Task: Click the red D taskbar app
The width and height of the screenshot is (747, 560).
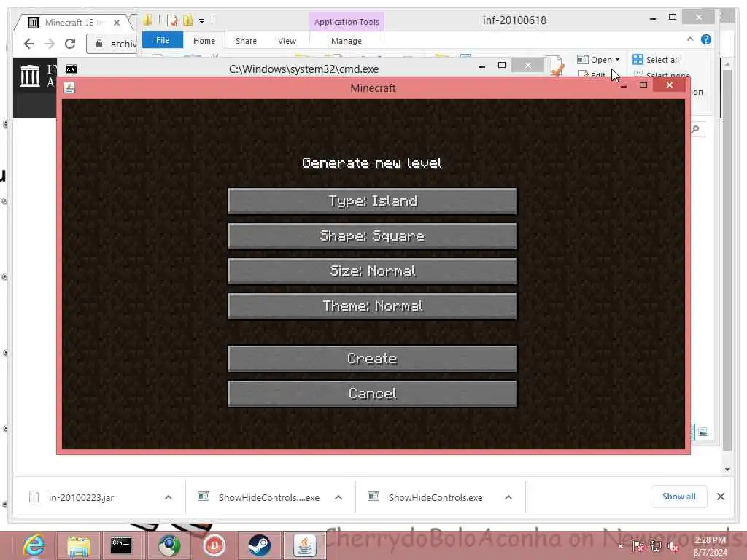Action: [214, 545]
